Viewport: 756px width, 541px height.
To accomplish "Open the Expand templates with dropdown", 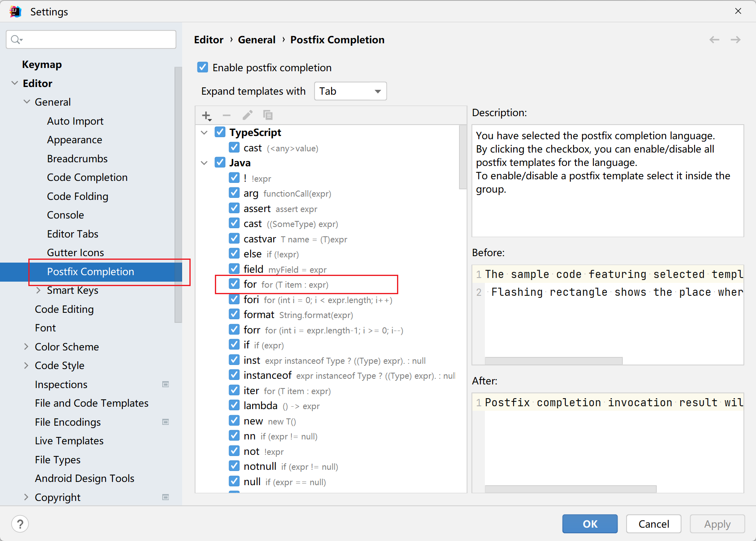I will [350, 91].
